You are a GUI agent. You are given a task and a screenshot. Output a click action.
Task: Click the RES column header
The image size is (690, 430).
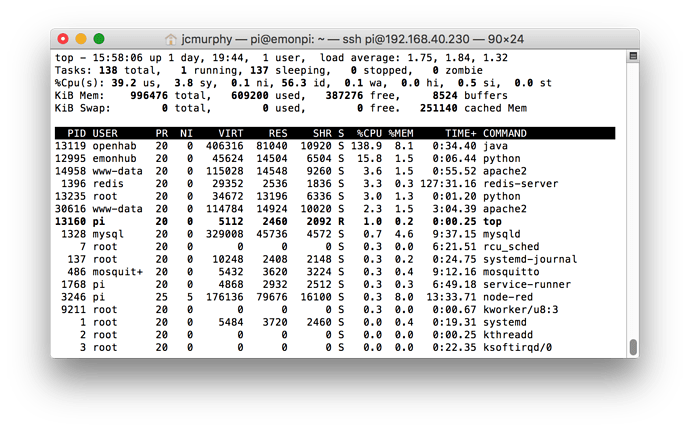[x=278, y=133]
